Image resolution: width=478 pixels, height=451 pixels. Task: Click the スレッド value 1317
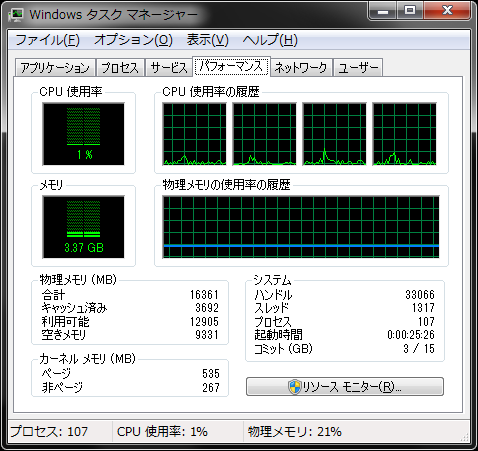tap(423, 308)
